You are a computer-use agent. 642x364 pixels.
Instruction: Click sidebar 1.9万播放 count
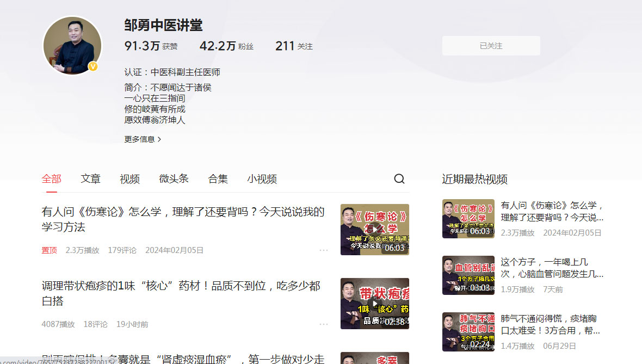pos(517,289)
